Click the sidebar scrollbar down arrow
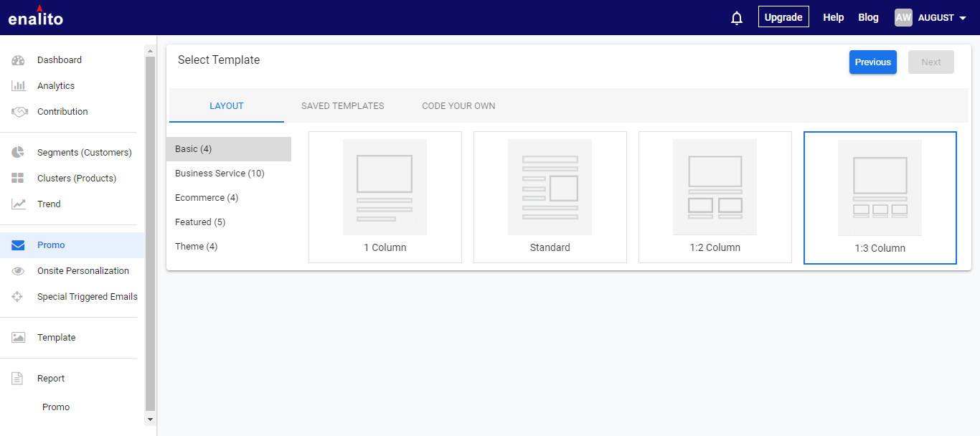Screen dimensions: 980x436 point(150,419)
